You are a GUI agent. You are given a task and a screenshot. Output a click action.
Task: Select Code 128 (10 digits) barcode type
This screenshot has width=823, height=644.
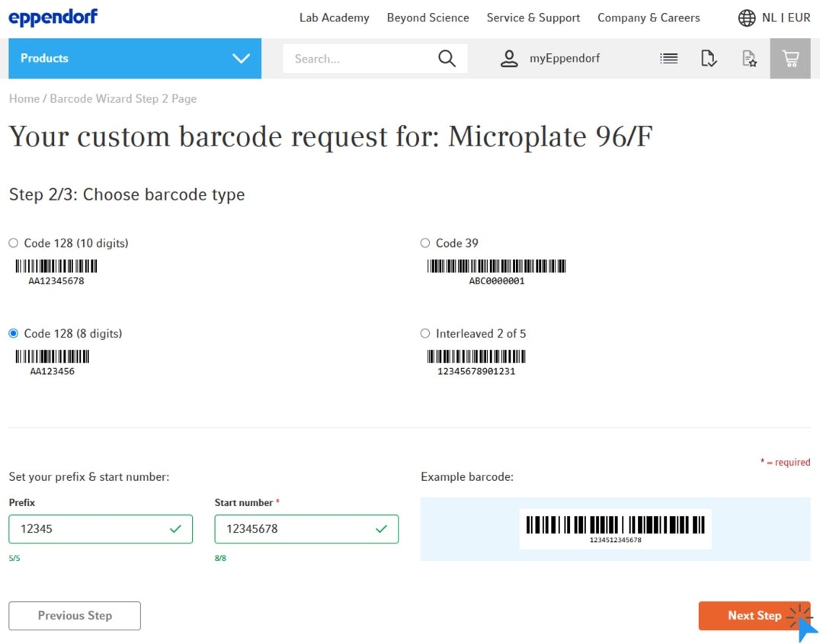pos(14,243)
